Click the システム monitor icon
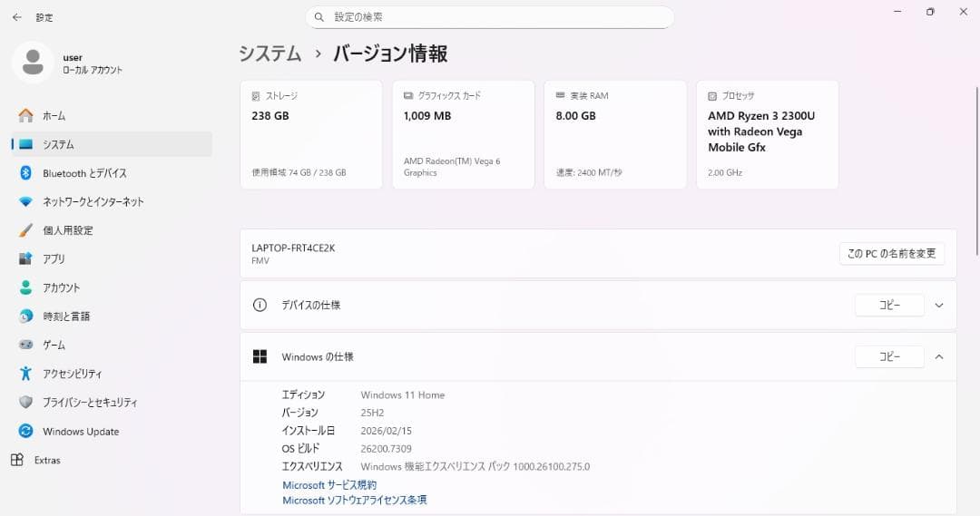Screen dimensions: 980x516 click(x=25, y=144)
